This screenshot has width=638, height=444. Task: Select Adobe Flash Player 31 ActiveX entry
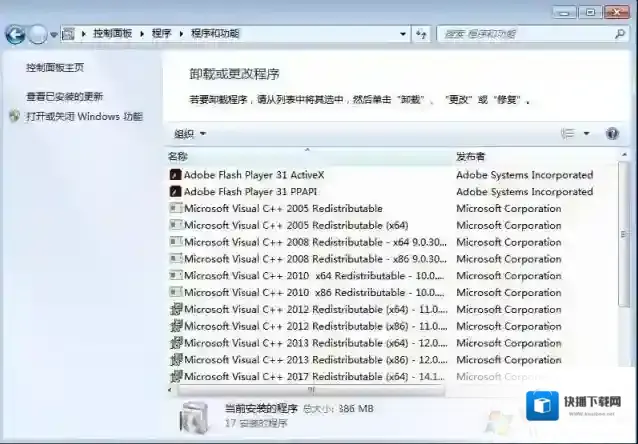tap(254, 175)
